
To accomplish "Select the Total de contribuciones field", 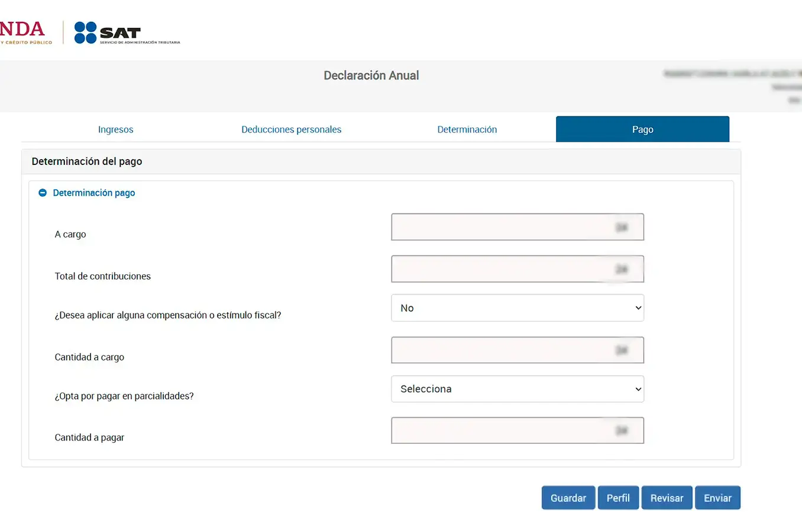I will [x=518, y=269].
